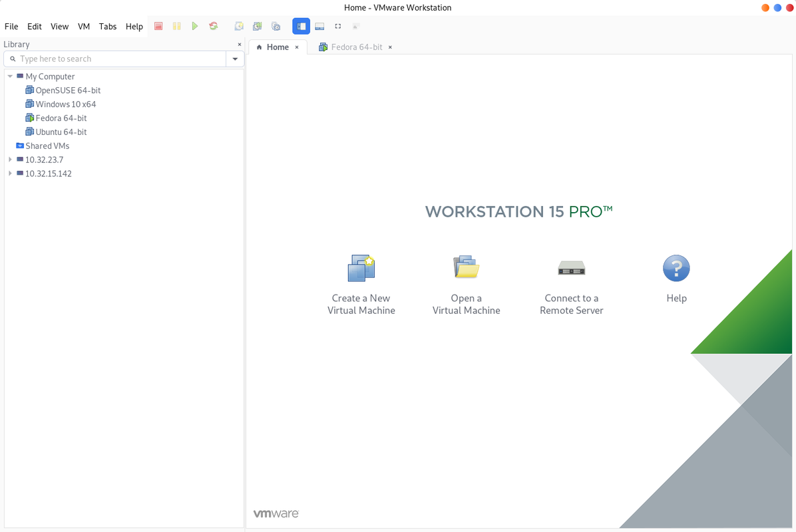Click the orange minimize window button
Viewport: 796px width, 532px height.
tap(765, 7)
